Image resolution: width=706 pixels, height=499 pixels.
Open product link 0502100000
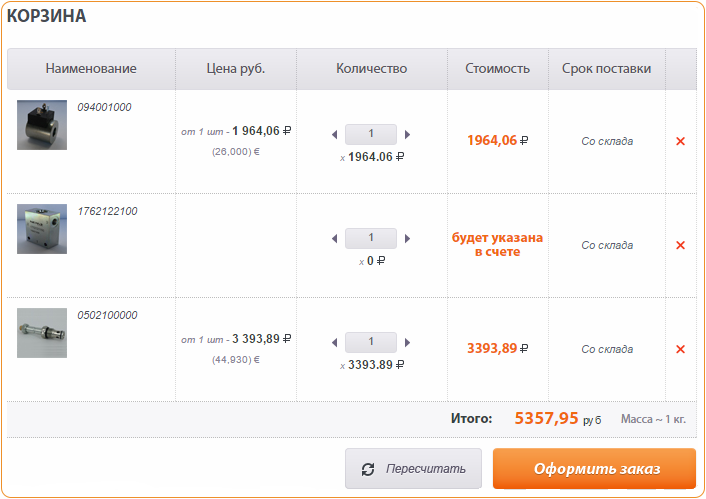coord(107,315)
